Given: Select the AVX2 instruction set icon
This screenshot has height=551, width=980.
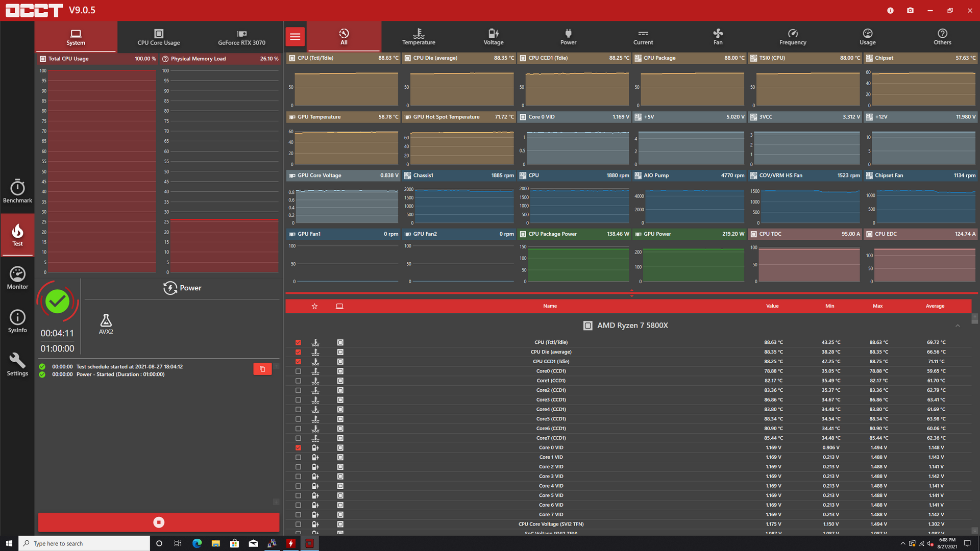Looking at the screenshot, I should 106,324.
